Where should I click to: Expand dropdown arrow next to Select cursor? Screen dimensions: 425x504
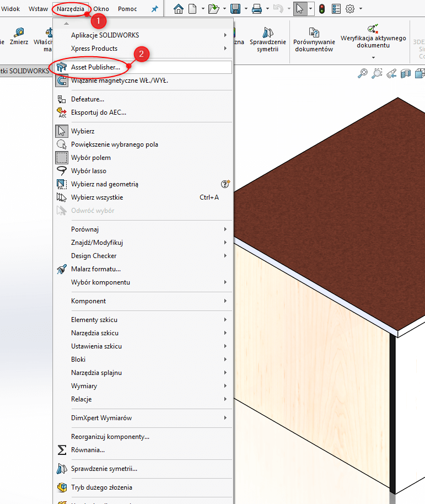pyautogui.click(x=311, y=9)
